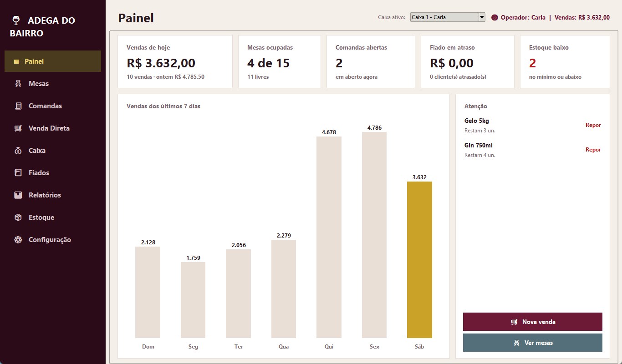The height and width of the screenshot is (364, 622).
Task: Click the wine glass logo icon
Action: [16, 20]
